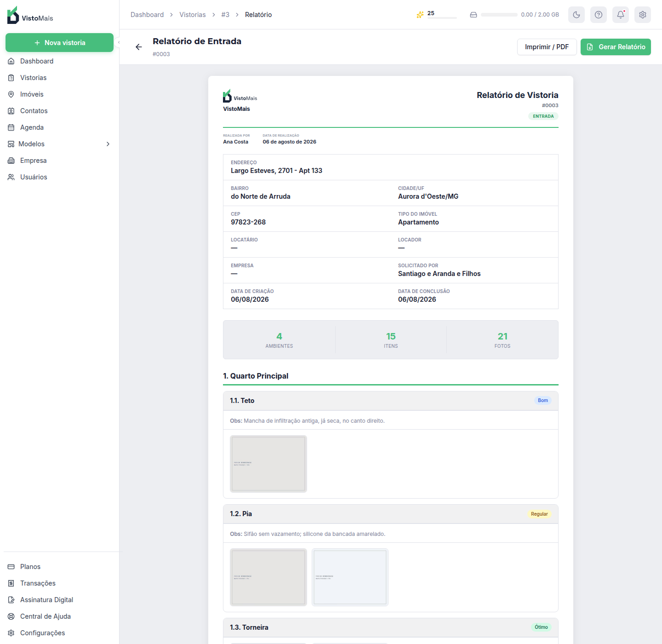
Task: Open the notifications bell
Action: pos(621,15)
